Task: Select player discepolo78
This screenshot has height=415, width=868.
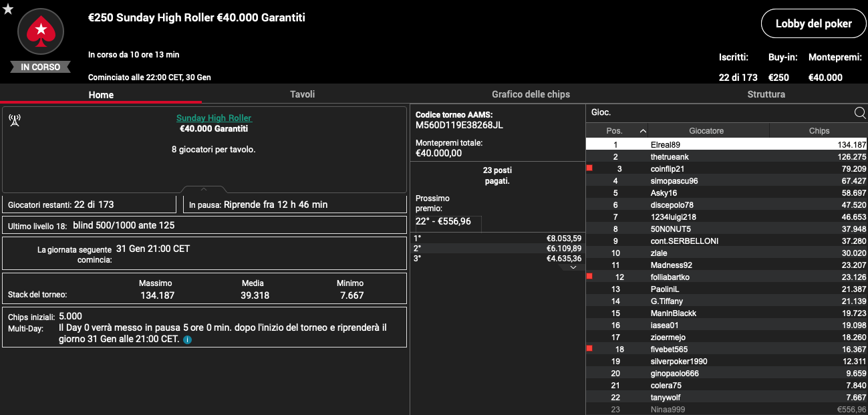Action: 726,204
